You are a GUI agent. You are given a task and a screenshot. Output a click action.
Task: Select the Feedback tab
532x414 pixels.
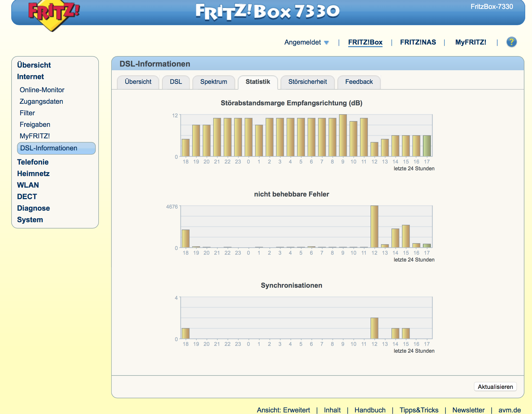(359, 82)
